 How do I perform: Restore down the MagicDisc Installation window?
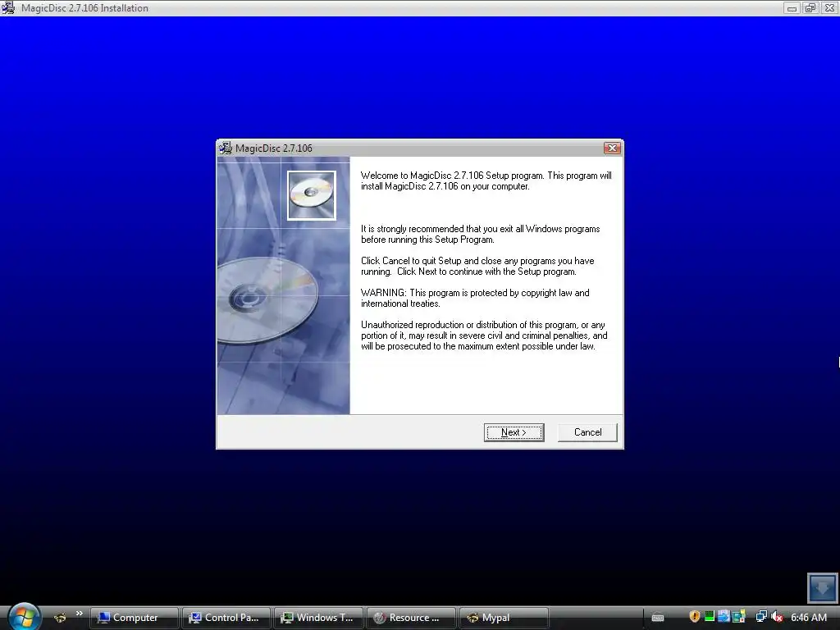coord(810,8)
